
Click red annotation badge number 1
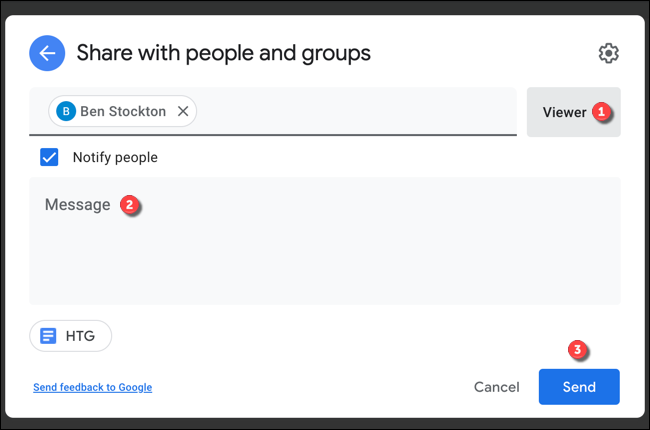click(602, 112)
